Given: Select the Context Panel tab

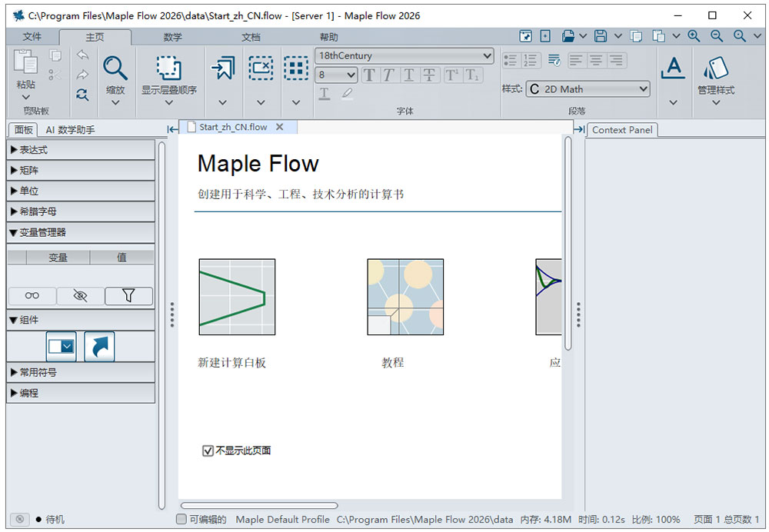Looking at the screenshot, I should tap(622, 130).
